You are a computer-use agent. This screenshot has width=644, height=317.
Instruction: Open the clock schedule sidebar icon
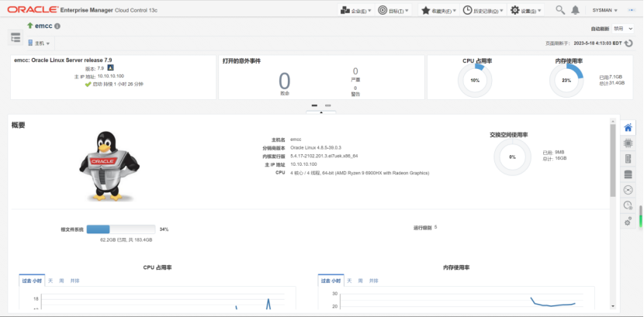(x=628, y=205)
